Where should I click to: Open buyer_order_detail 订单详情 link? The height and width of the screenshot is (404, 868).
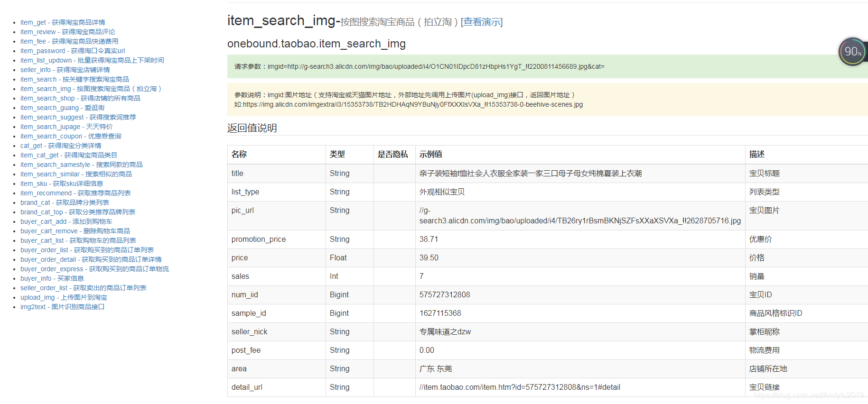pos(91,259)
